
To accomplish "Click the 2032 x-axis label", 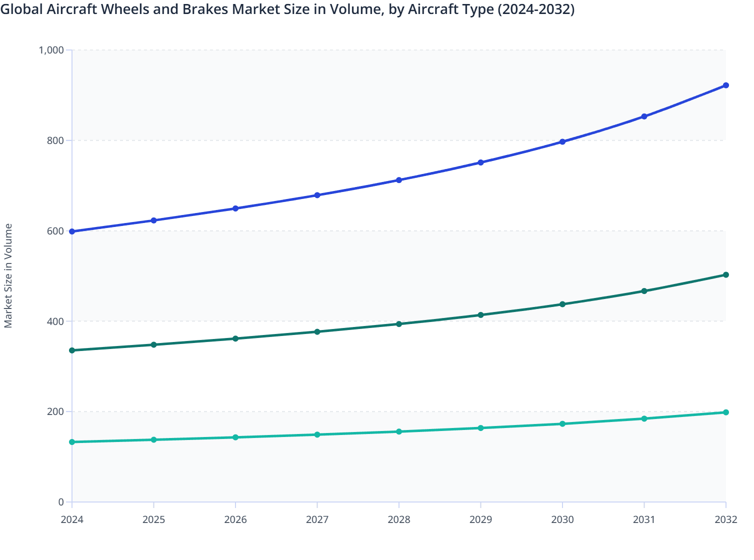I will pos(725,520).
